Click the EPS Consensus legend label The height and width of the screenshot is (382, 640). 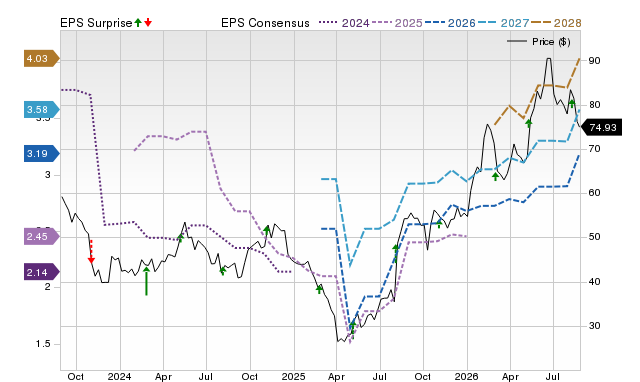(265, 23)
